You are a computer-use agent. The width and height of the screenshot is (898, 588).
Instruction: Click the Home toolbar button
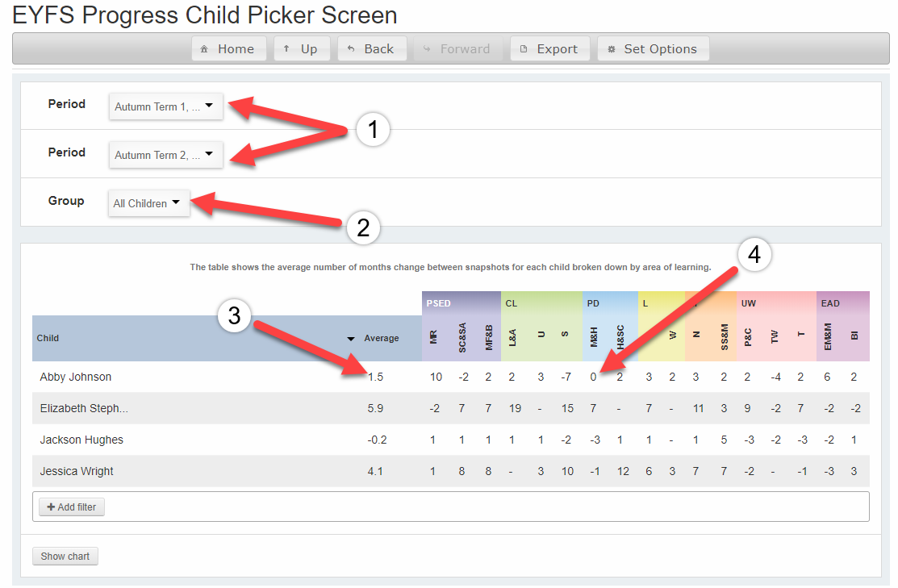(228, 49)
